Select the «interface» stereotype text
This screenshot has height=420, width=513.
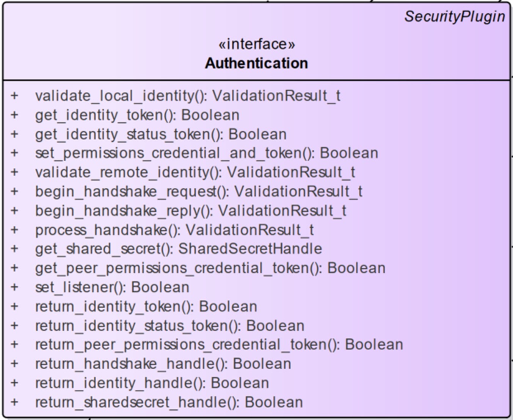click(x=257, y=44)
